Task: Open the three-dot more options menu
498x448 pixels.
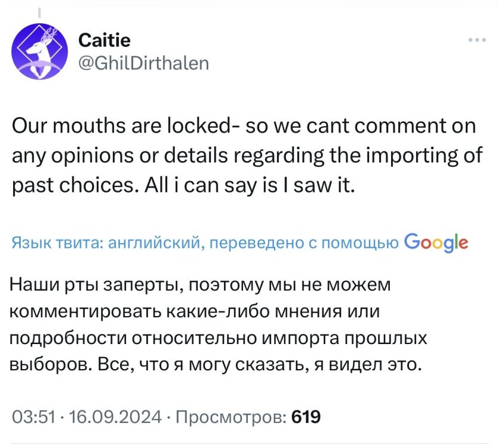Action: point(477,41)
